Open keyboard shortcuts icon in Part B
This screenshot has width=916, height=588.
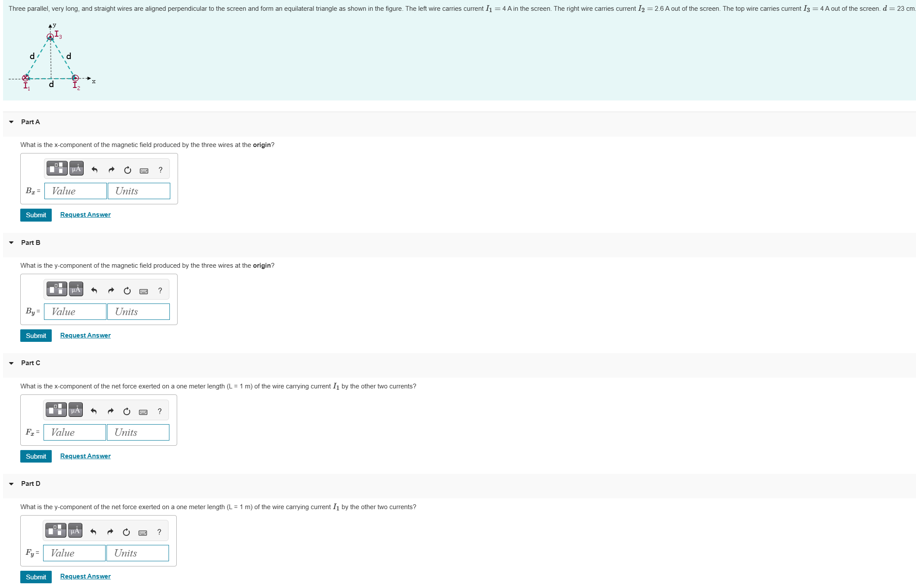(x=144, y=291)
